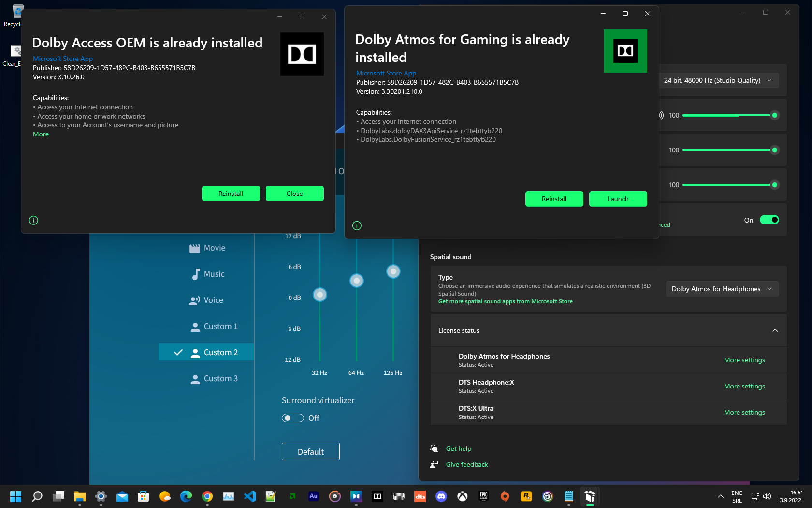This screenshot has height=508, width=812.
Task: Show hidden icons in the system tray
Action: click(721, 496)
